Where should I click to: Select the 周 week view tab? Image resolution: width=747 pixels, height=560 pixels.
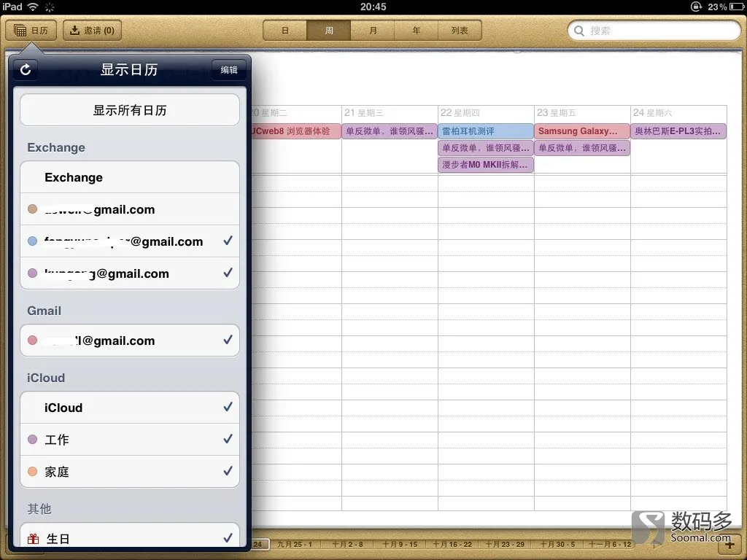tap(329, 31)
